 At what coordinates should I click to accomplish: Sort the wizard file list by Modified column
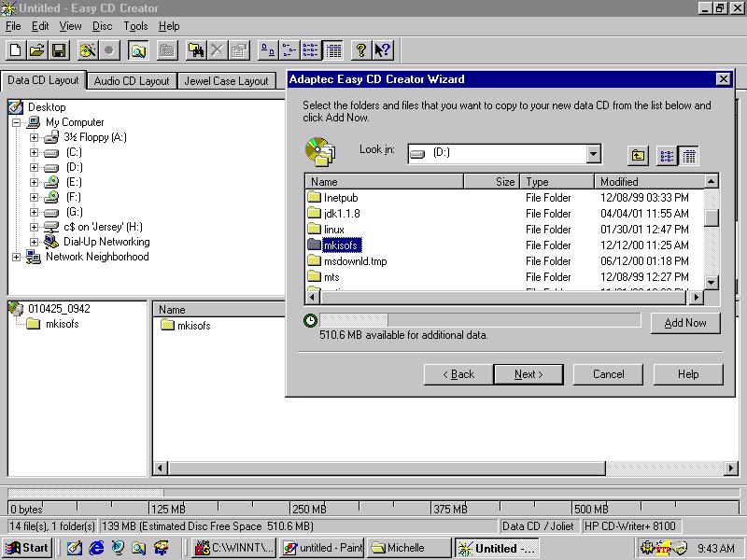[649, 181]
